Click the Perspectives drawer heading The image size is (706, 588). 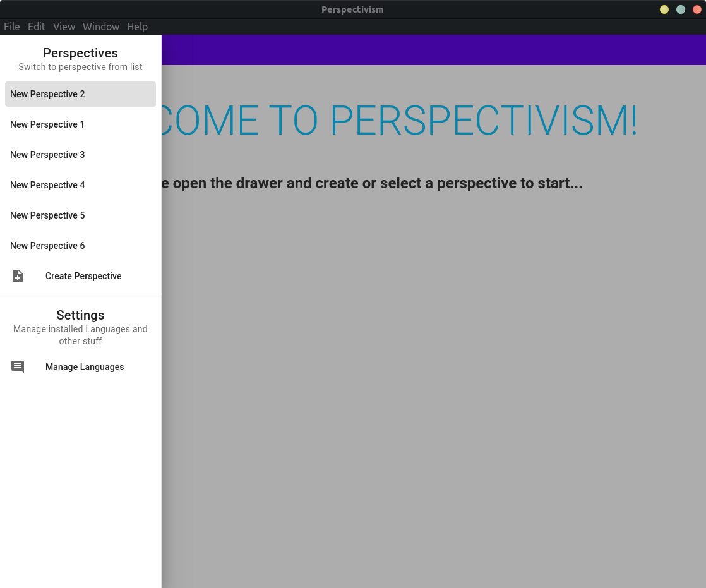[81, 53]
